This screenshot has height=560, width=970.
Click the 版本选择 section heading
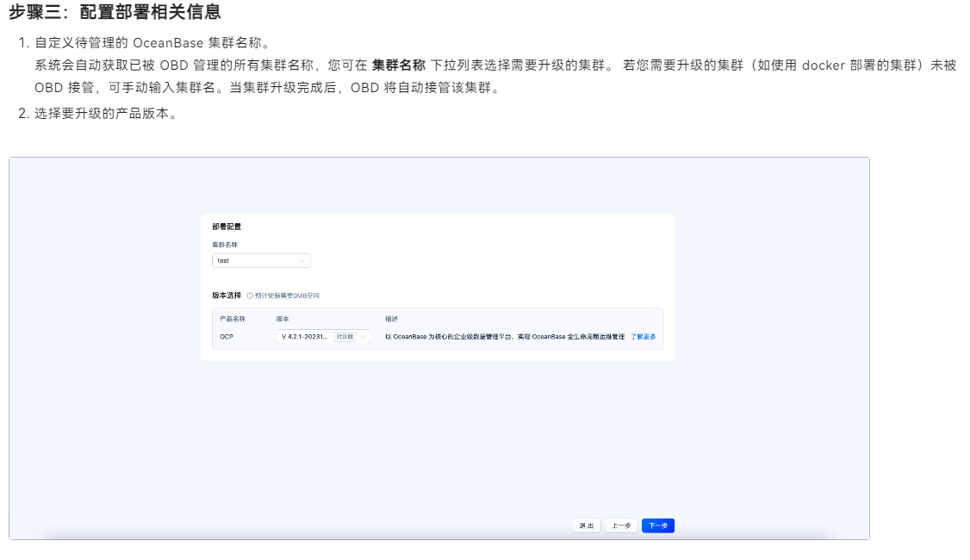[227, 296]
